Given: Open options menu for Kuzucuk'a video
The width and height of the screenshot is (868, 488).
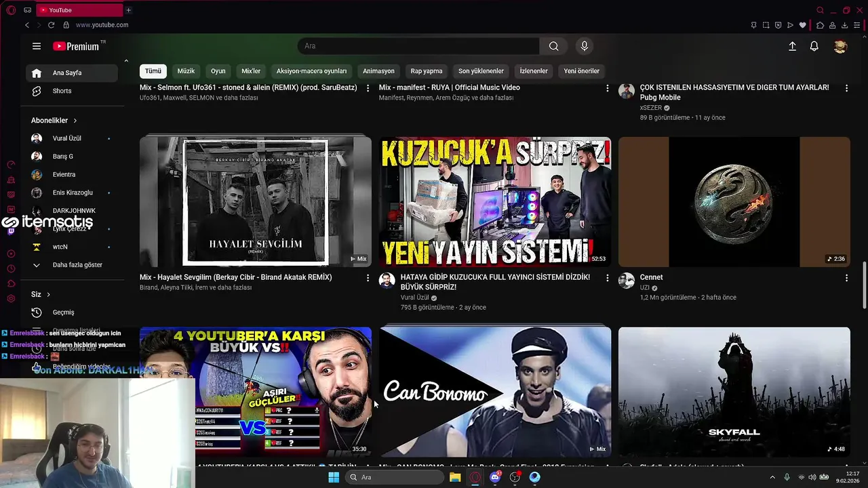Looking at the screenshot, I should coord(608,278).
